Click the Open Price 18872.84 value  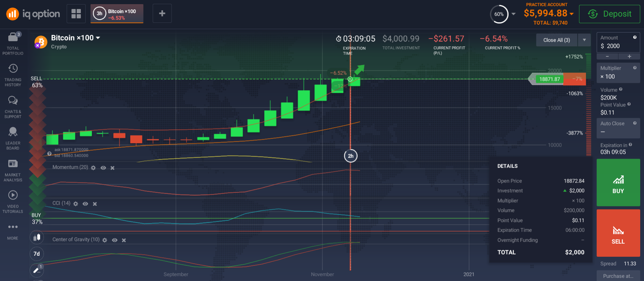(x=574, y=181)
